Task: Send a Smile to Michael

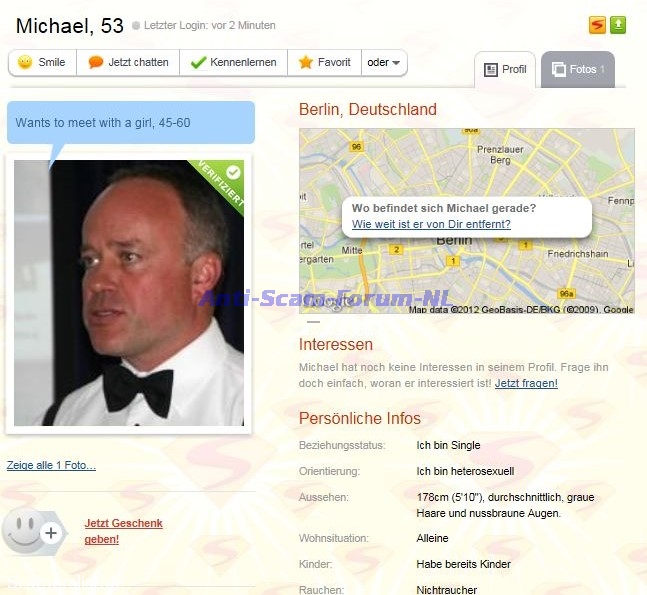Action: tap(42, 62)
